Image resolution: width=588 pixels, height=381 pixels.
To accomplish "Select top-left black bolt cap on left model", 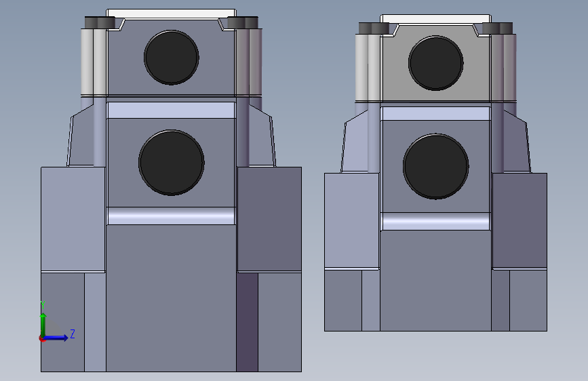I will click(x=100, y=22).
